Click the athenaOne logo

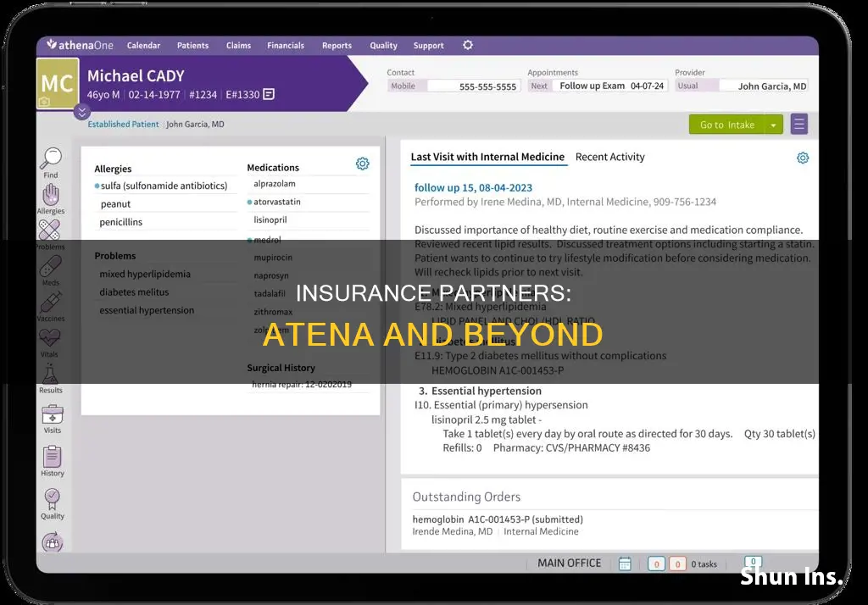pyautogui.click(x=81, y=45)
